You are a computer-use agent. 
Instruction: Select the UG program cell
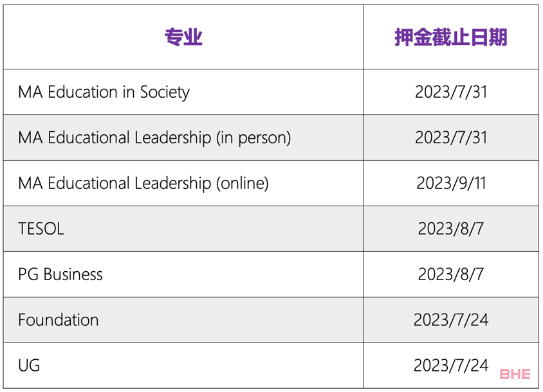pyautogui.click(x=29, y=366)
